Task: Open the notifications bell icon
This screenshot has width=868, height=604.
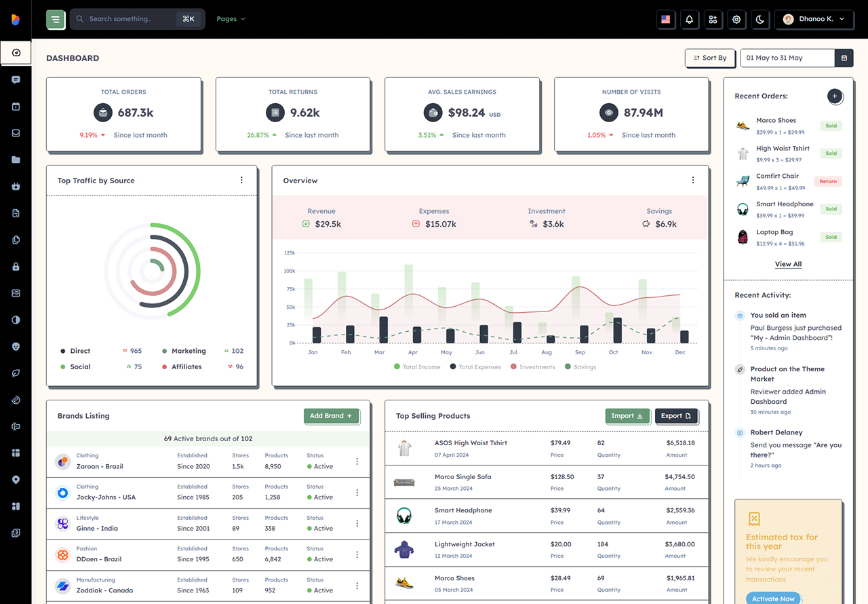Action: pyautogui.click(x=689, y=19)
